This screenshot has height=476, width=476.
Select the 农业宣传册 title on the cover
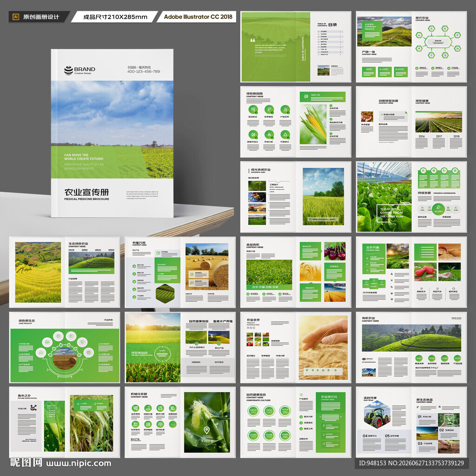(x=86, y=192)
